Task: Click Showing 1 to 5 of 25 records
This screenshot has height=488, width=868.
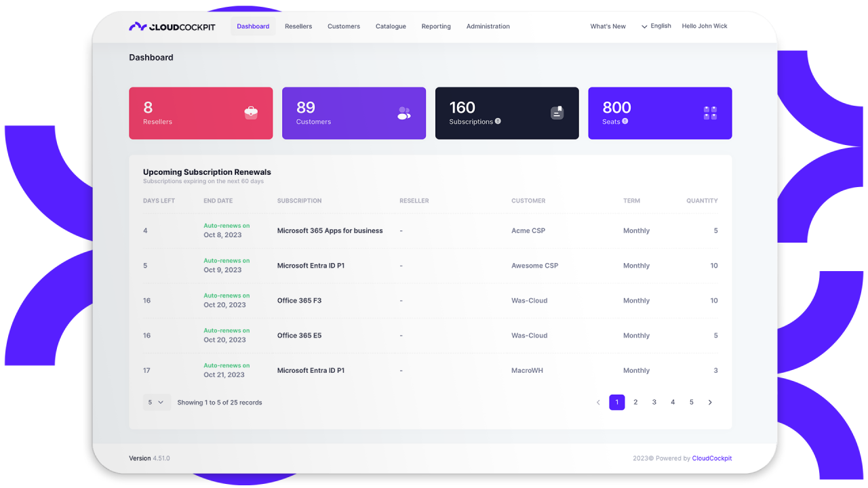Action: click(x=220, y=403)
